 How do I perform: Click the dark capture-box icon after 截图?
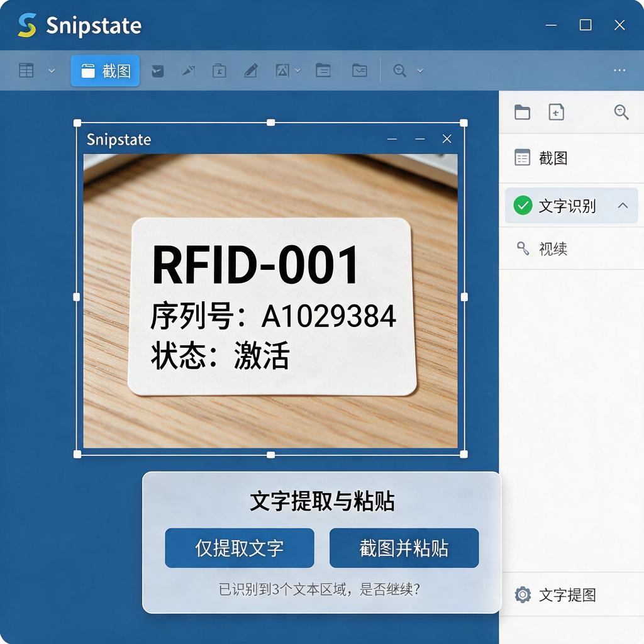158,71
